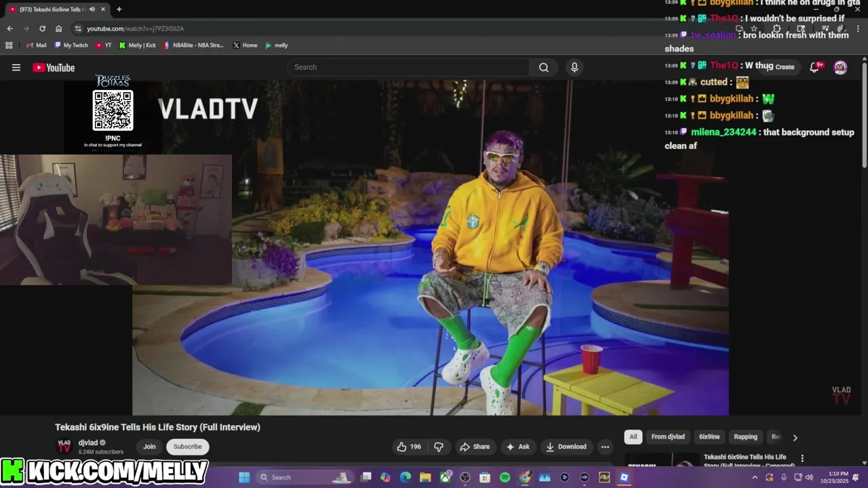
Task: Mute the tab via speaker icon
Action: pos(92,9)
